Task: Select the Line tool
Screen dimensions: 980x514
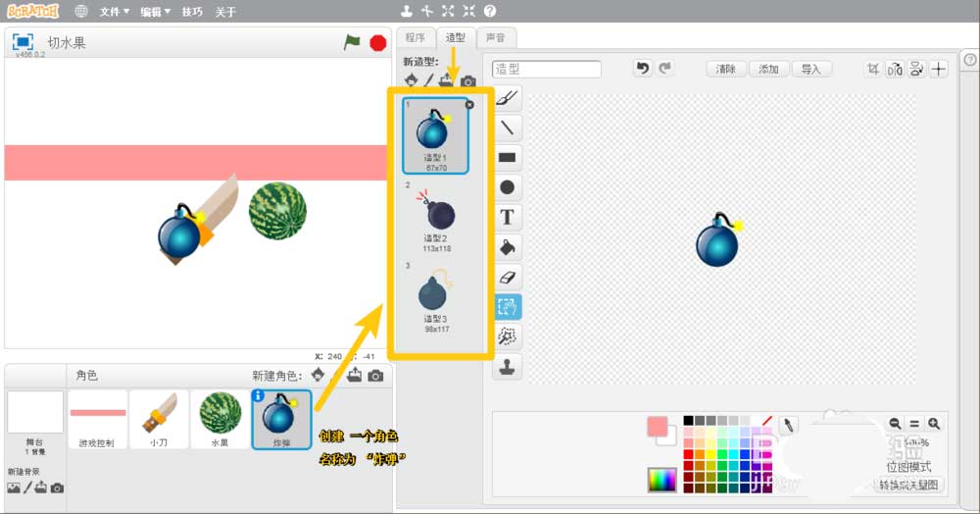Action: tap(507, 128)
